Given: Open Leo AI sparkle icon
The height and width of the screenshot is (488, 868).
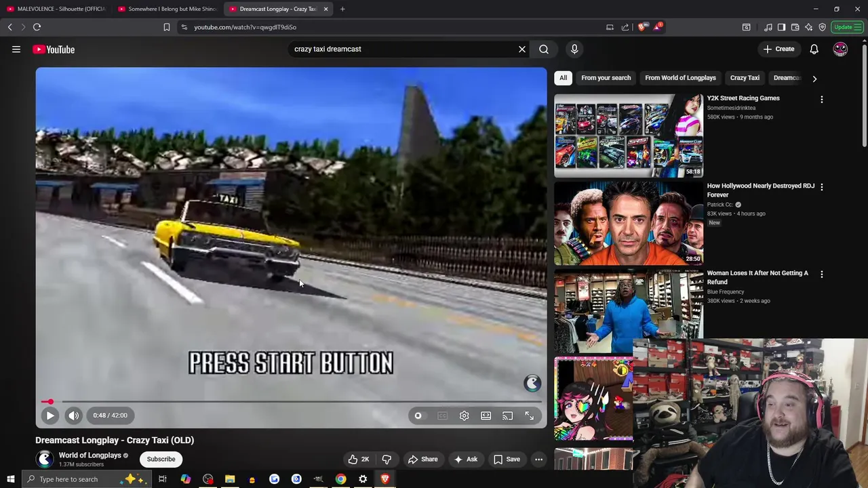Looking at the screenshot, I should click(x=808, y=27).
